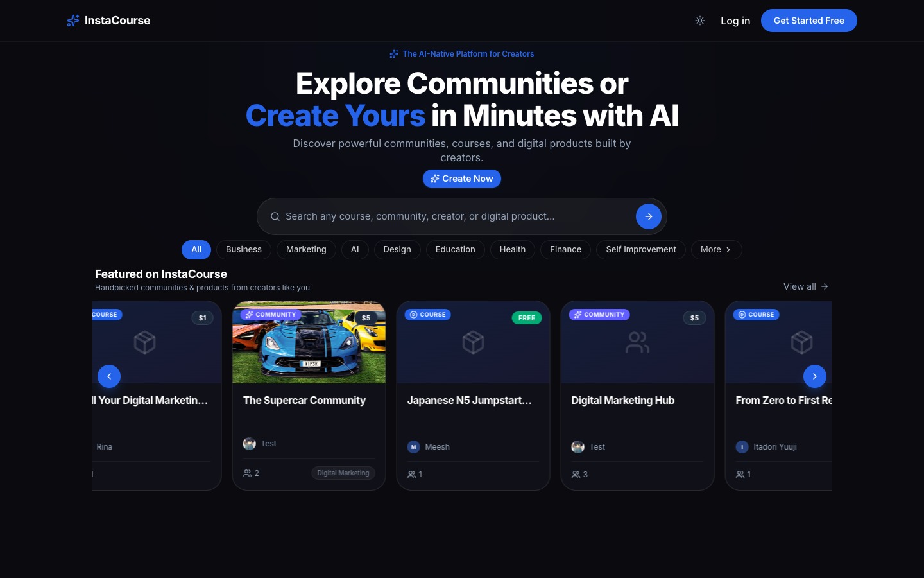The image size is (924, 578).
Task: Select the Finance category filter
Action: [566, 249]
